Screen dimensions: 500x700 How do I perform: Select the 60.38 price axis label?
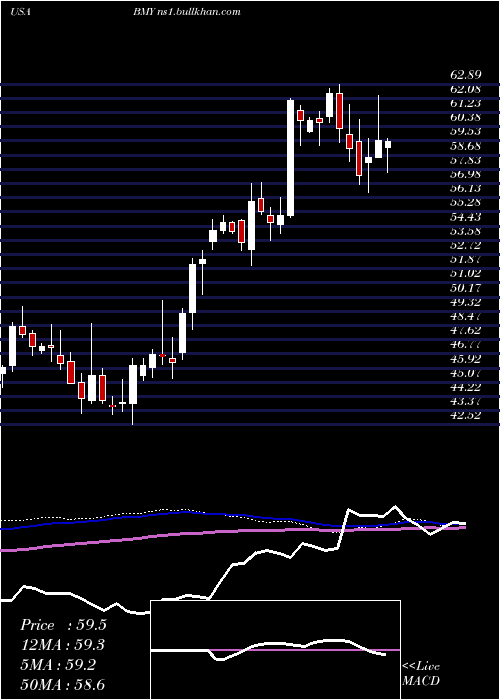[x=465, y=117]
